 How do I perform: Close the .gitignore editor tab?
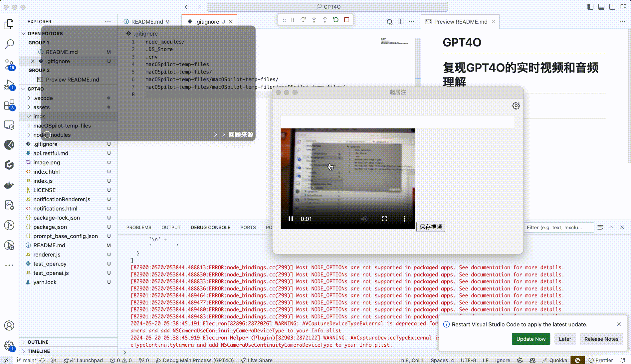pos(231,22)
